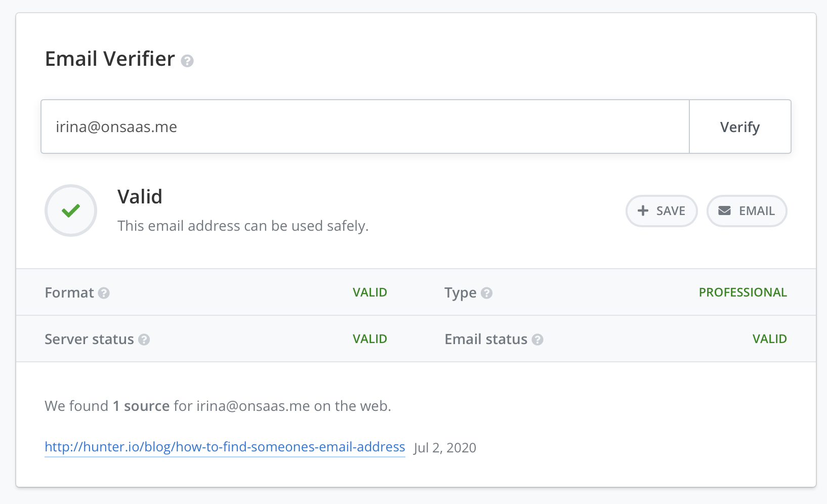
Task: Select the VALID label beside Server status
Action: [370, 339]
